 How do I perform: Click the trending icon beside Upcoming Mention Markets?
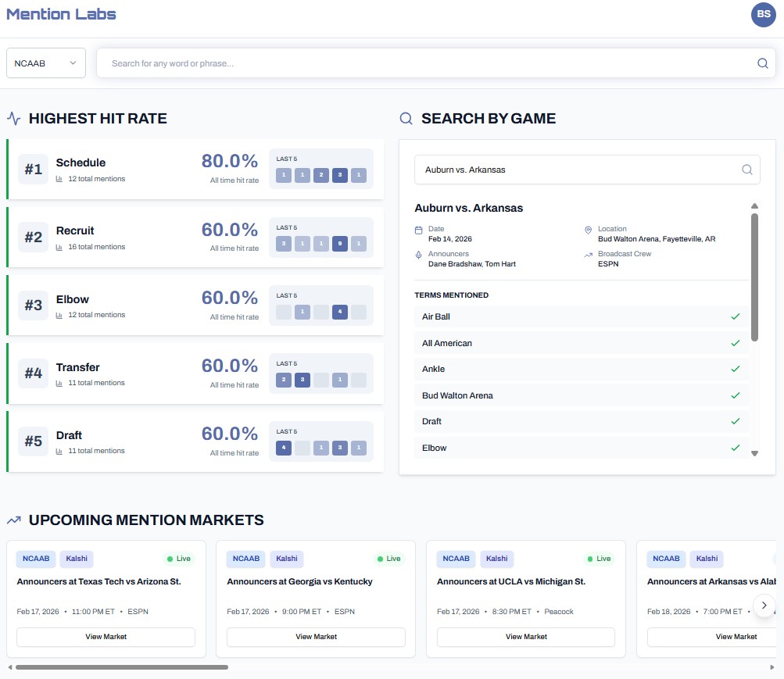point(14,520)
